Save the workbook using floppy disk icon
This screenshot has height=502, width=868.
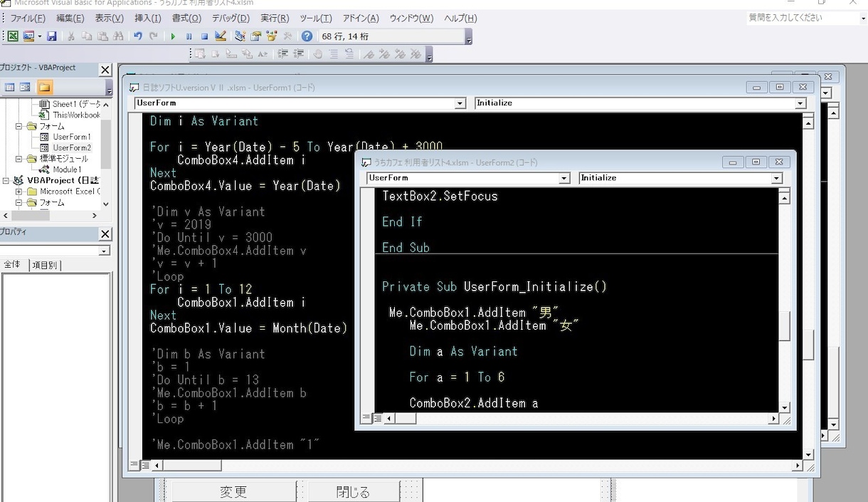tap(52, 36)
